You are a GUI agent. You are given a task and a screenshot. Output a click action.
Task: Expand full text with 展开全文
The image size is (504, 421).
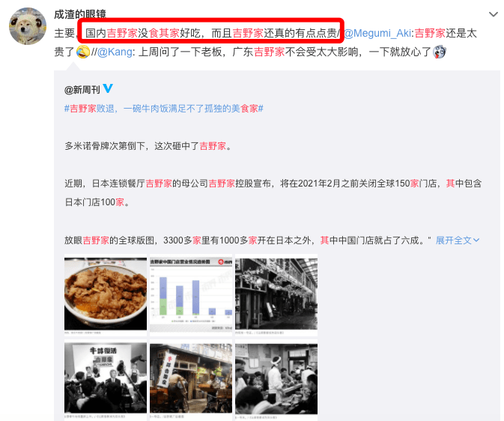[454, 240]
